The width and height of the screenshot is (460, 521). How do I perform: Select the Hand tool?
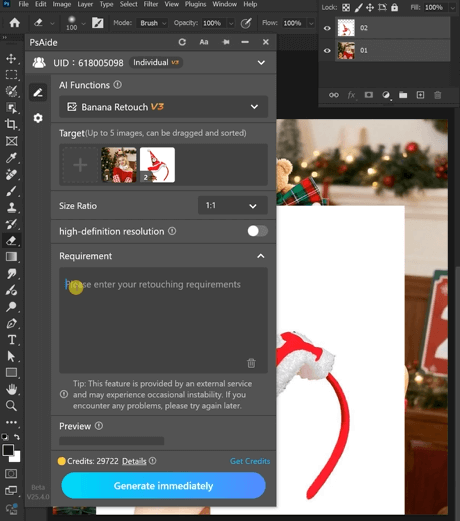11,389
